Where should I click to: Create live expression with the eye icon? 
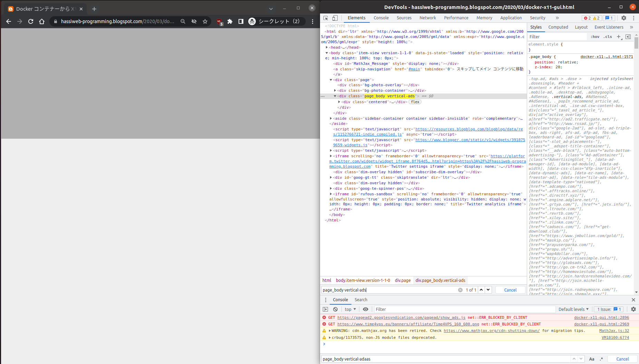point(366,309)
